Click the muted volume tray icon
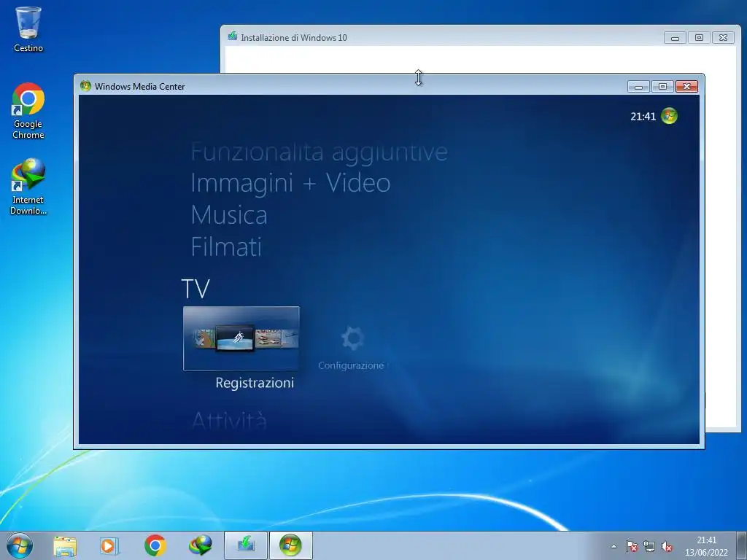 point(667,547)
